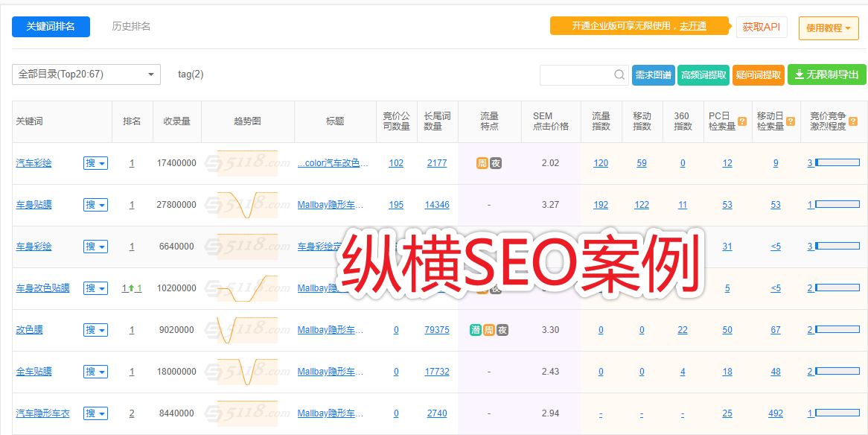Click the help icon beside PC日检索量
The height and width of the screenshot is (435, 868).
(x=742, y=121)
